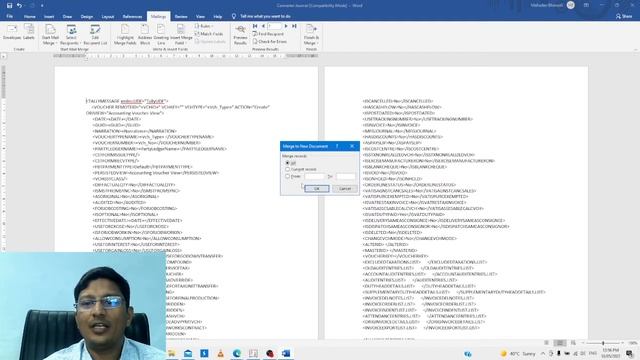Jump to the last record
Screen dimensions: 640x360
coord(294,26)
